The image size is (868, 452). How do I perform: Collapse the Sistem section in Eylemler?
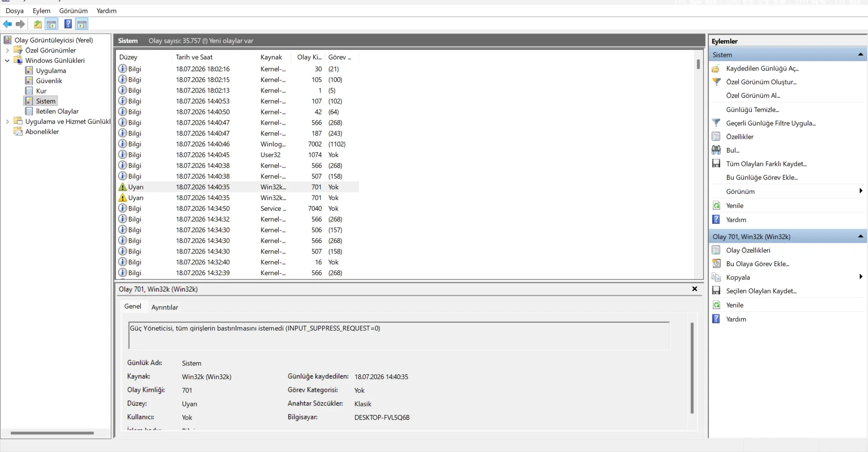(x=860, y=55)
